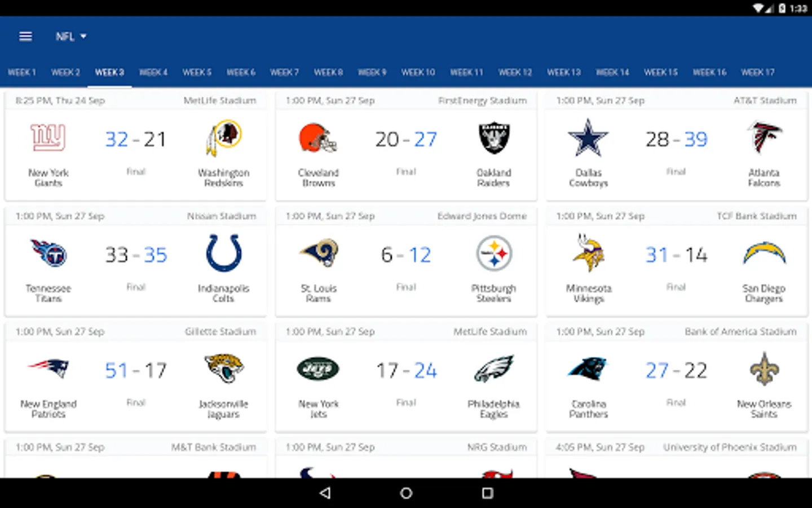Viewport: 812px width, 508px height.
Task: View the WEEK 17 tab
Action: 758,72
